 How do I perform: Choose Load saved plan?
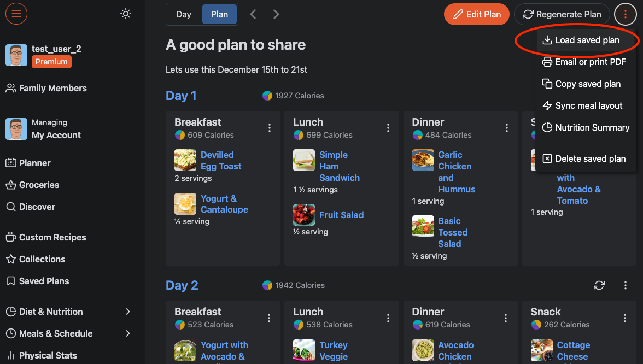[587, 40]
